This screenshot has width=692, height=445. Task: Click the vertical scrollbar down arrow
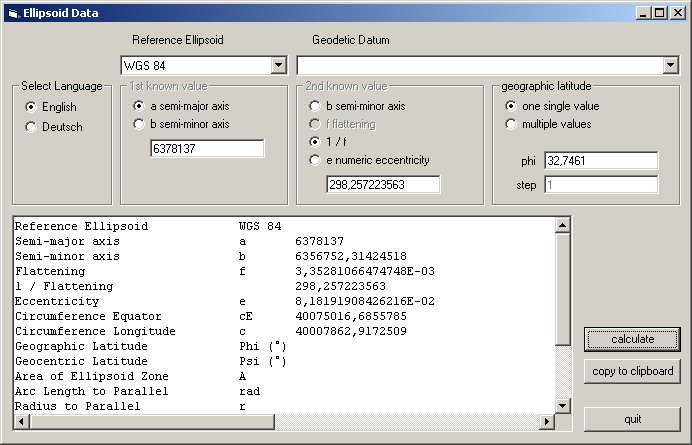[562, 406]
